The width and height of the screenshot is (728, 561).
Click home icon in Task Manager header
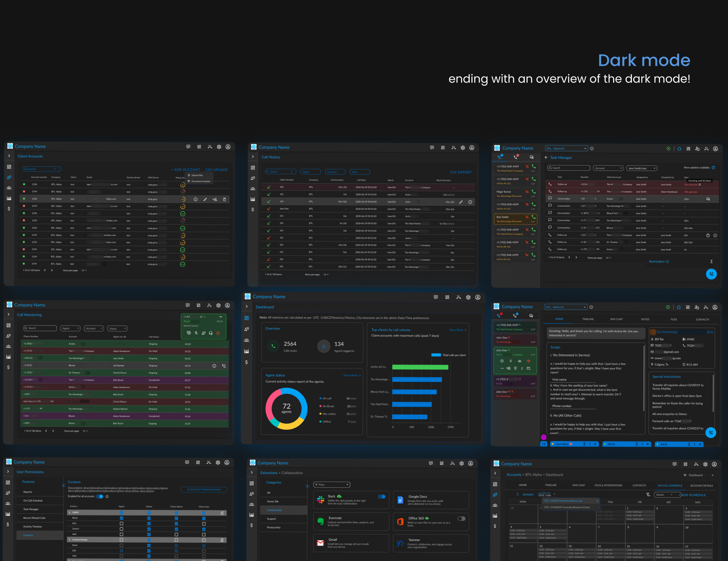coord(679,149)
